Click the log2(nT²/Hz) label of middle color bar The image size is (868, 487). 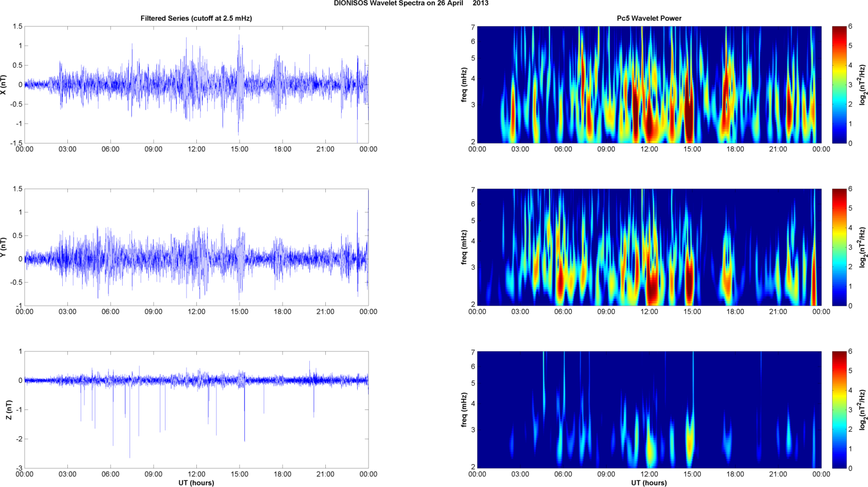(863, 247)
